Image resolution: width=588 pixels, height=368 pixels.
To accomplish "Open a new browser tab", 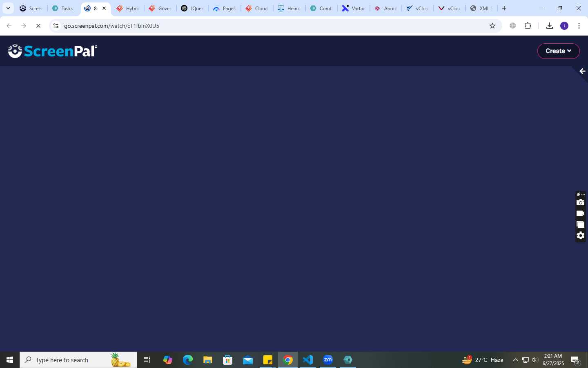I will 504,8.
